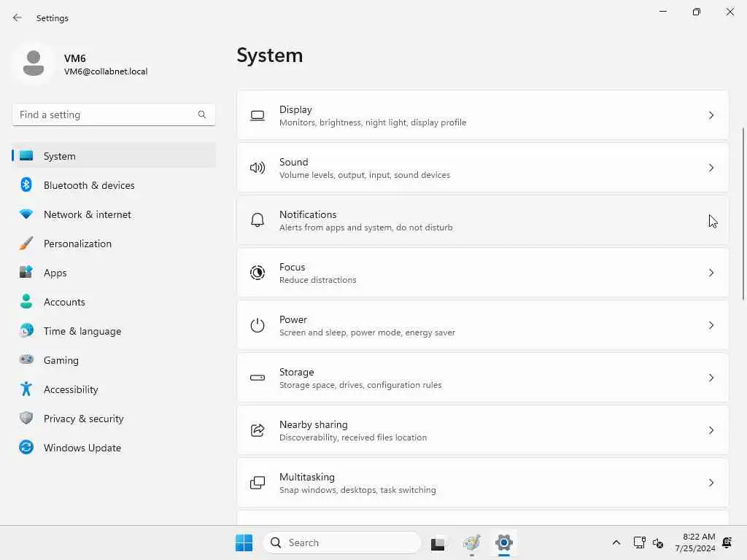Image resolution: width=747 pixels, height=560 pixels.
Task: Expand Focus settings chevron
Action: pyautogui.click(x=711, y=273)
